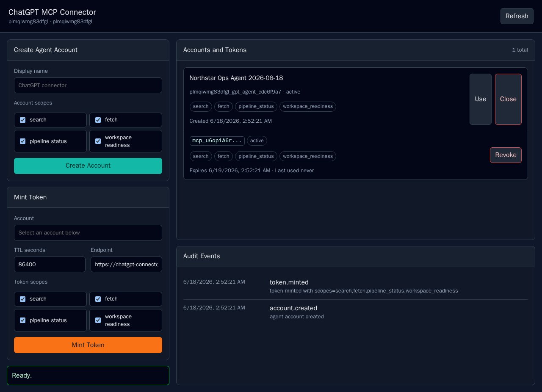Click the Accounts and Tokens heading

coord(215,50)
